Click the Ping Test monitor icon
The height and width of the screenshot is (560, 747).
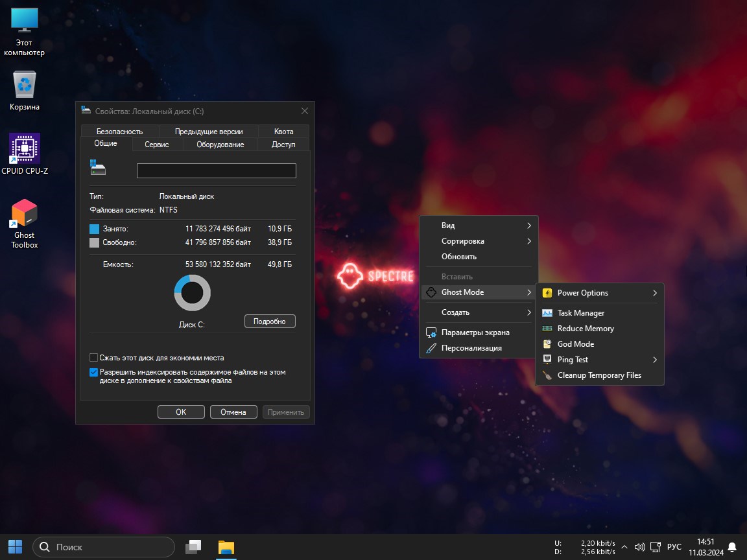[x=547, y=360]
